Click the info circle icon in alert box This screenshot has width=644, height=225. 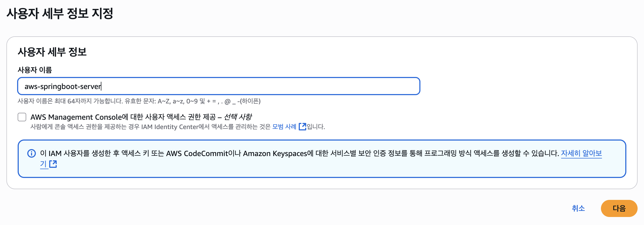pos(32,153)
